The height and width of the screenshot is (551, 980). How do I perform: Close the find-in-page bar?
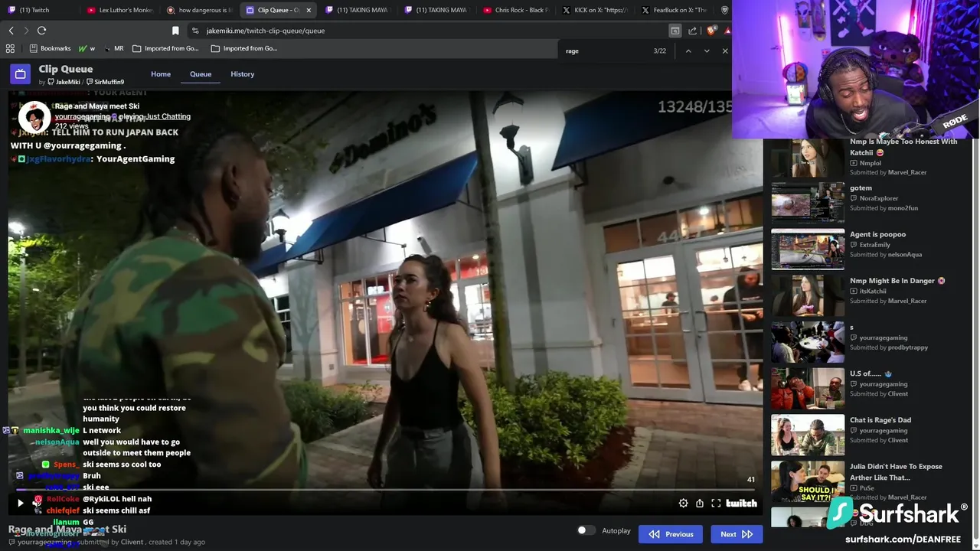pyautogui.click(x=725, y=51)
